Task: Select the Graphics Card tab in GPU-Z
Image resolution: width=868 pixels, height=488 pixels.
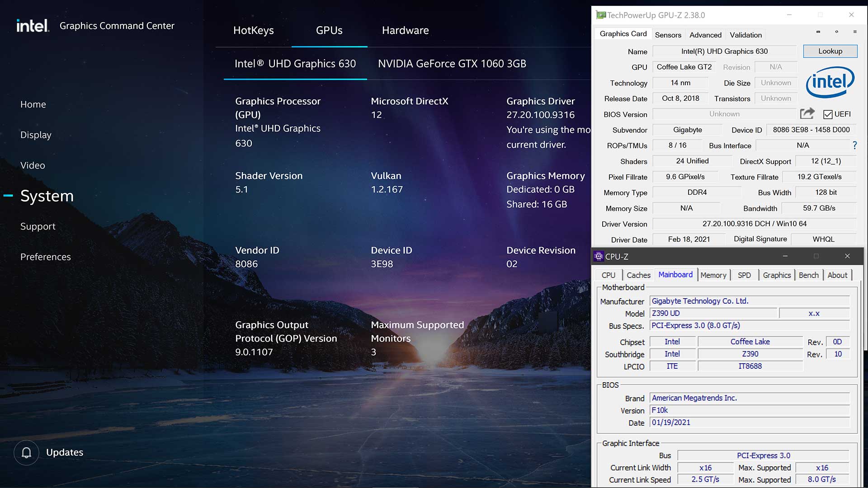Action: [623, 34]
